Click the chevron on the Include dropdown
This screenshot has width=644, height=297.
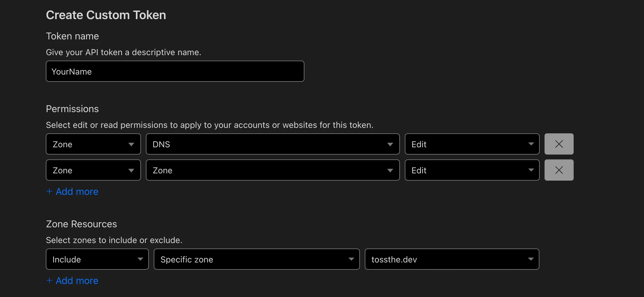point(140,259)
